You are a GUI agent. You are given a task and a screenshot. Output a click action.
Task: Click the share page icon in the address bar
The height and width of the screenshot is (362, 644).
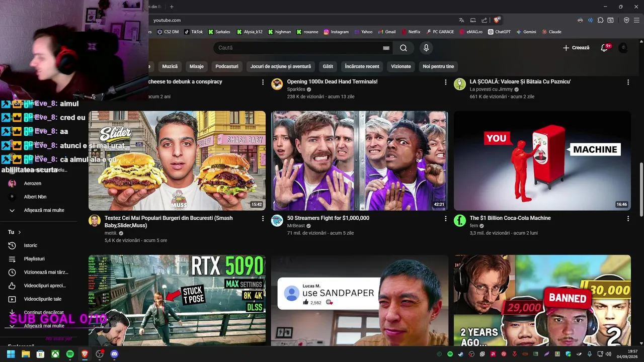pos(484,20)
